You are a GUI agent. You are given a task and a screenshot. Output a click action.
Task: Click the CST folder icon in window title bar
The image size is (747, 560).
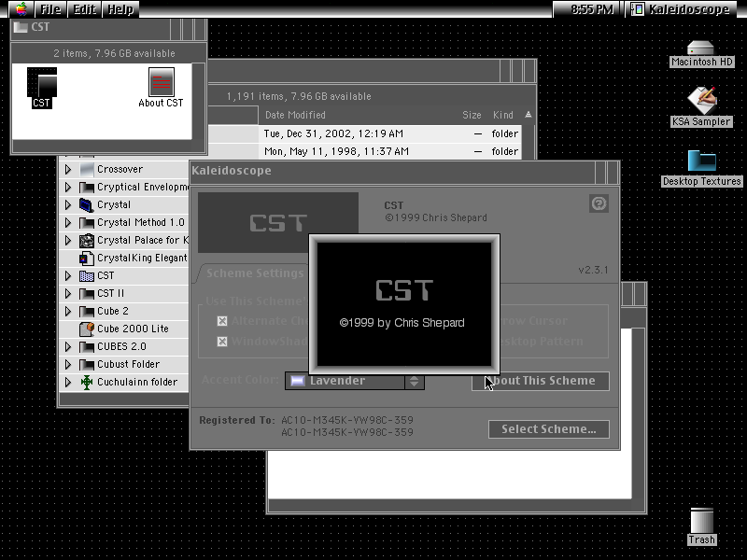21,27
